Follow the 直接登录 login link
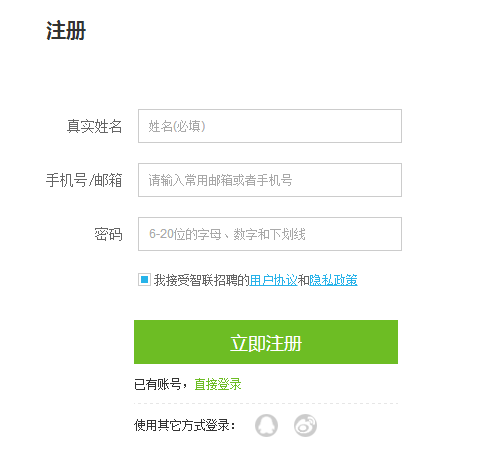 [x=218, y=384]
